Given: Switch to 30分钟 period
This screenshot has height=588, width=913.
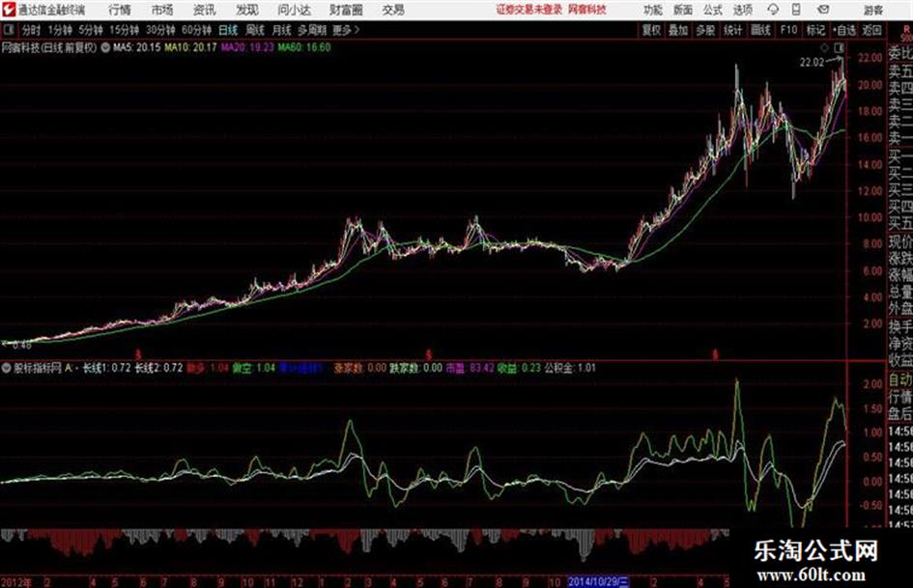Looking at the screenshot, I should click(160, 30).
